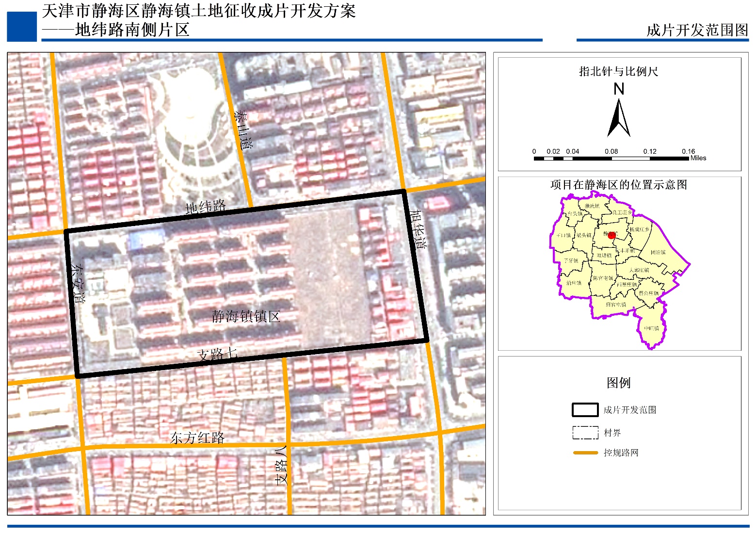Click the orange 控规路网 legend line
Viewport: 756px width, 535px height.
click(585, 453)
